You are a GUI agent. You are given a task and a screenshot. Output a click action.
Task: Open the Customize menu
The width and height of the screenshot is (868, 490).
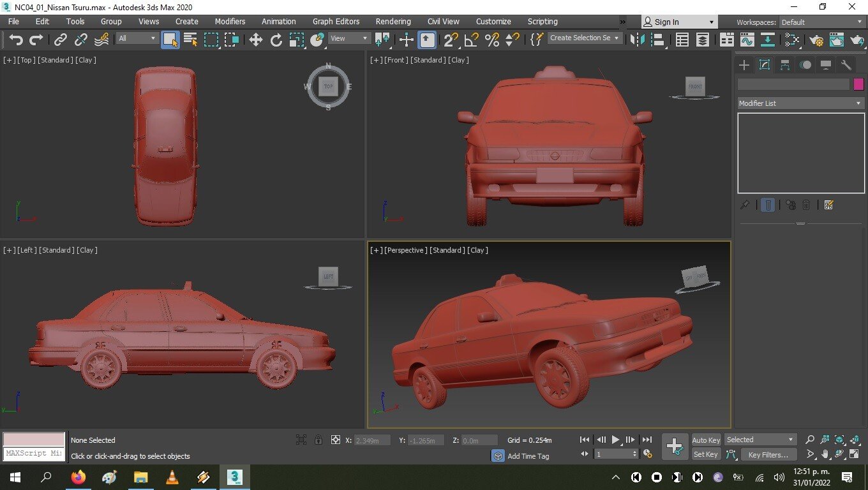[493, 21]
